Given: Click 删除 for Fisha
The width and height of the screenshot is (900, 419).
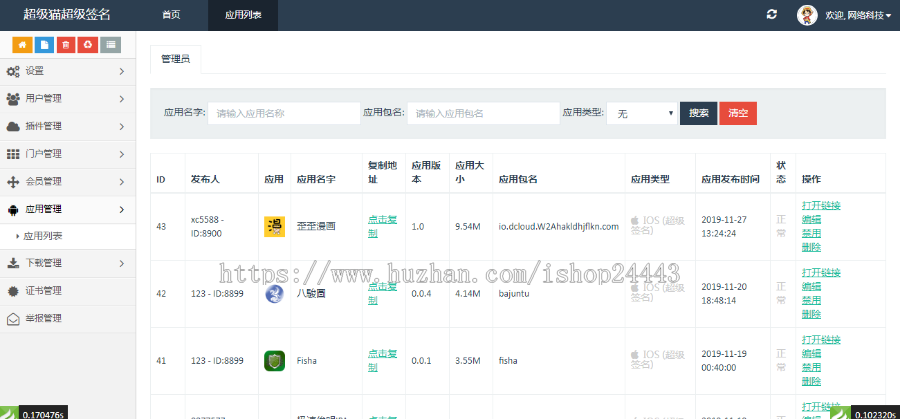Looking at the screenshot, I should pyautogui.click(x=811, y=382).
